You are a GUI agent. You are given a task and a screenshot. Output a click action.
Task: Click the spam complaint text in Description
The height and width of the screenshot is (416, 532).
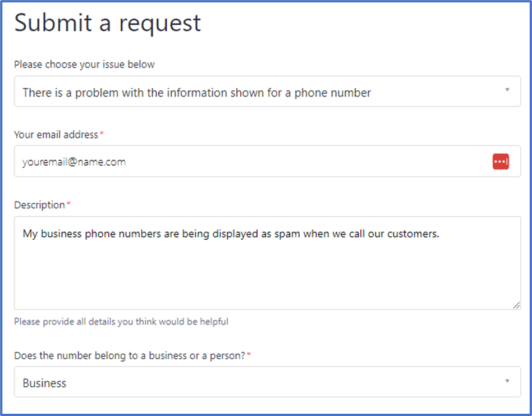tap(231, 234)
